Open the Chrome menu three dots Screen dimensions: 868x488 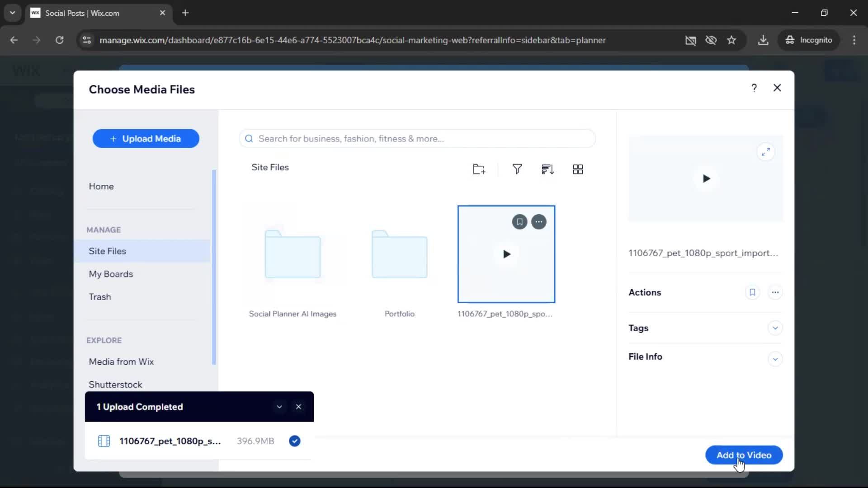pyautogui.click(x=854, y=40)
